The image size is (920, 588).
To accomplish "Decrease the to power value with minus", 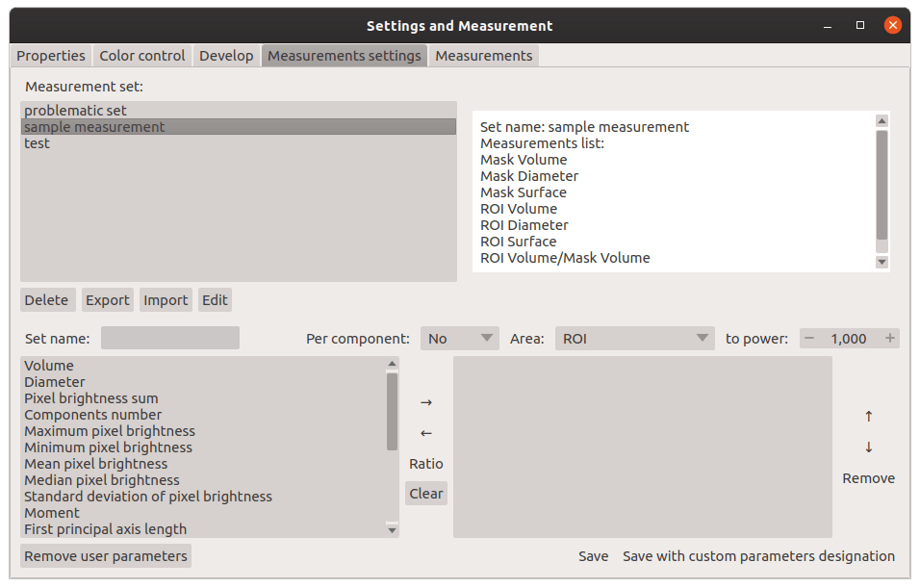I will 809,339.
